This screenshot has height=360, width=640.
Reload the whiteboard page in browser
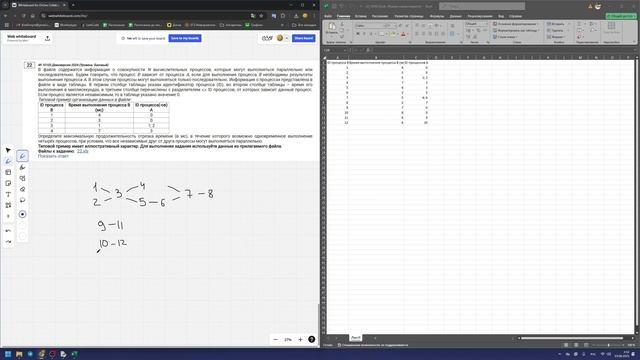pos(24,16)
